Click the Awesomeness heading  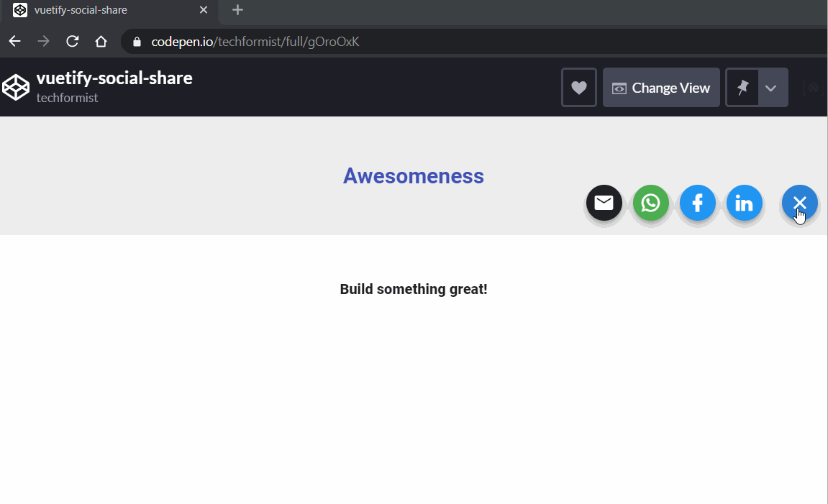pyautogui.click(x=414, y=175)
